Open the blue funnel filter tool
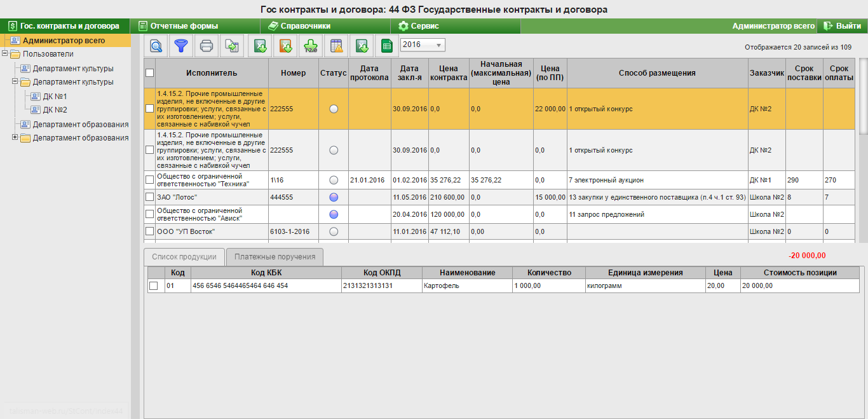 (x=182, y=45)
